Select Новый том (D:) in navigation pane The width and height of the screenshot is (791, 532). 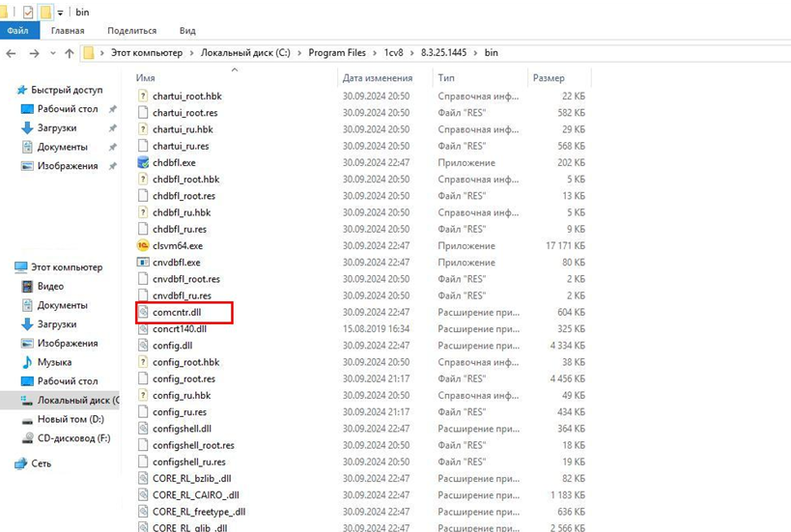pos(70,419)
